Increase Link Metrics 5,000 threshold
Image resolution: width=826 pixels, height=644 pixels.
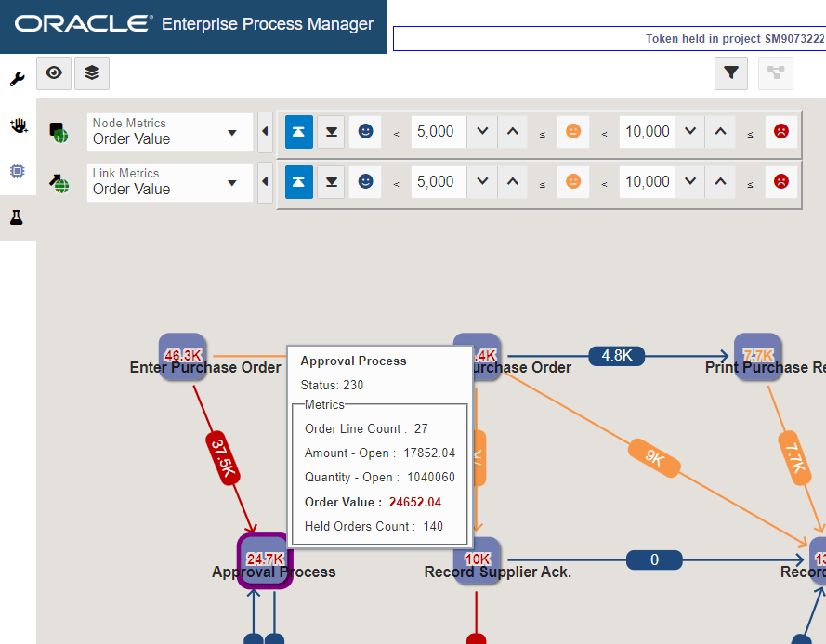tap(513, 182)
